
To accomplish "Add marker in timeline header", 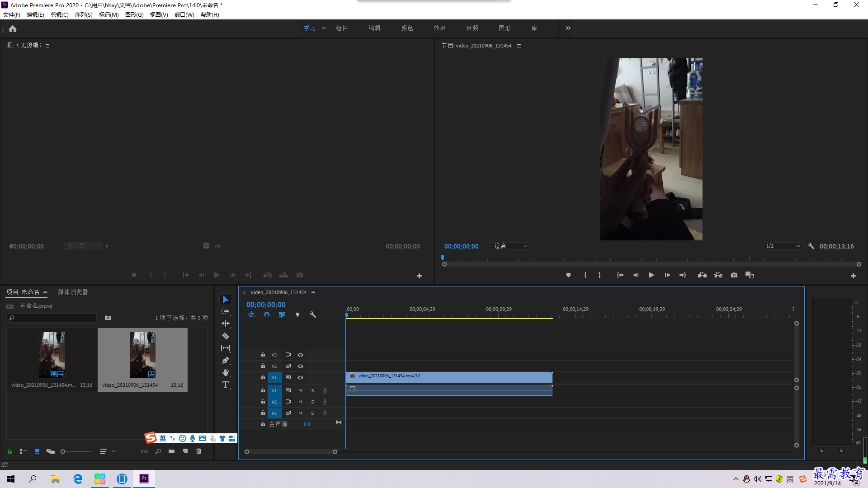I will pos(297,314).
